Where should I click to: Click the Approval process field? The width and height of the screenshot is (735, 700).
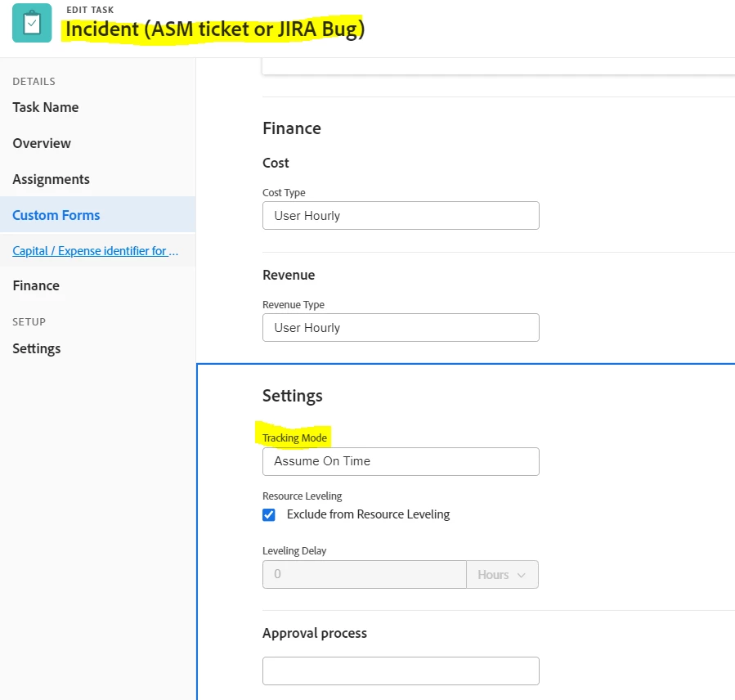coord(401,671)
